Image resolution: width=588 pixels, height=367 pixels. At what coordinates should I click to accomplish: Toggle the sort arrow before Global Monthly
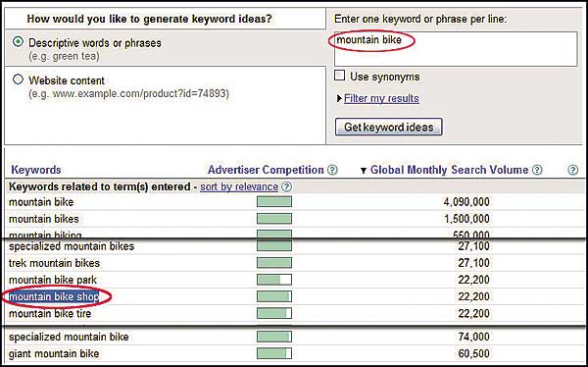pyautogui.click(x=363, y=171)
